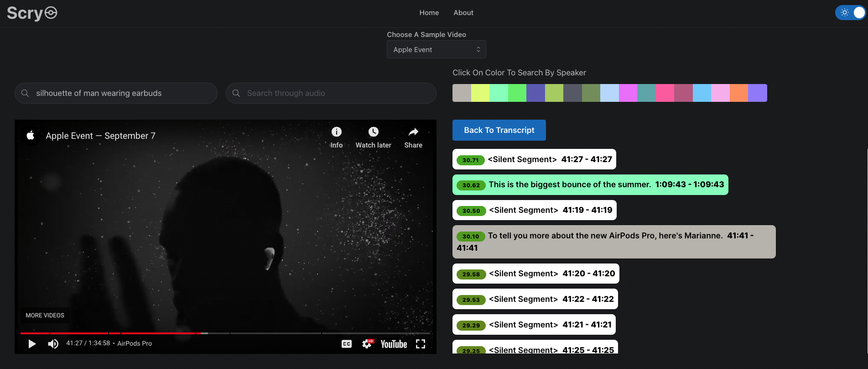Select the orange speaker color swatch

pyautogui.click(x=739, y=93)
